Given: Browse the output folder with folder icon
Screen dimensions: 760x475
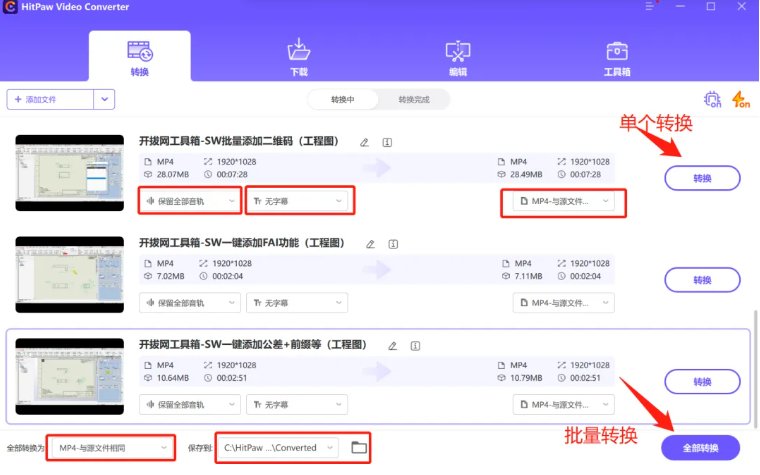Looking at the screenshot, I should tap(359, 447).
